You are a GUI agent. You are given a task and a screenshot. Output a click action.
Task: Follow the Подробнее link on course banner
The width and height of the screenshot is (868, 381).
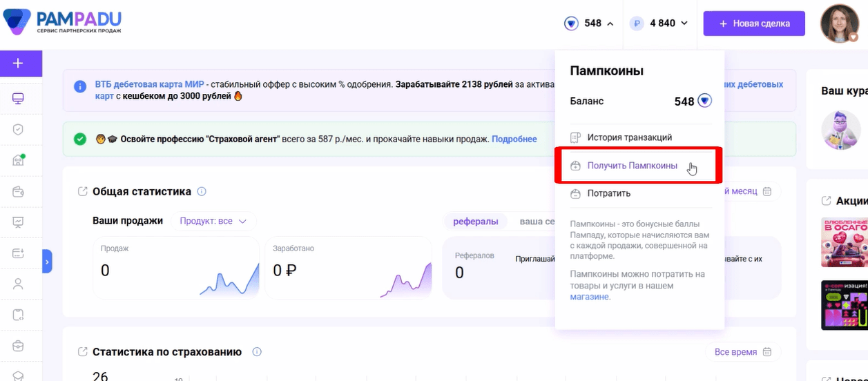tap(514, 139)
